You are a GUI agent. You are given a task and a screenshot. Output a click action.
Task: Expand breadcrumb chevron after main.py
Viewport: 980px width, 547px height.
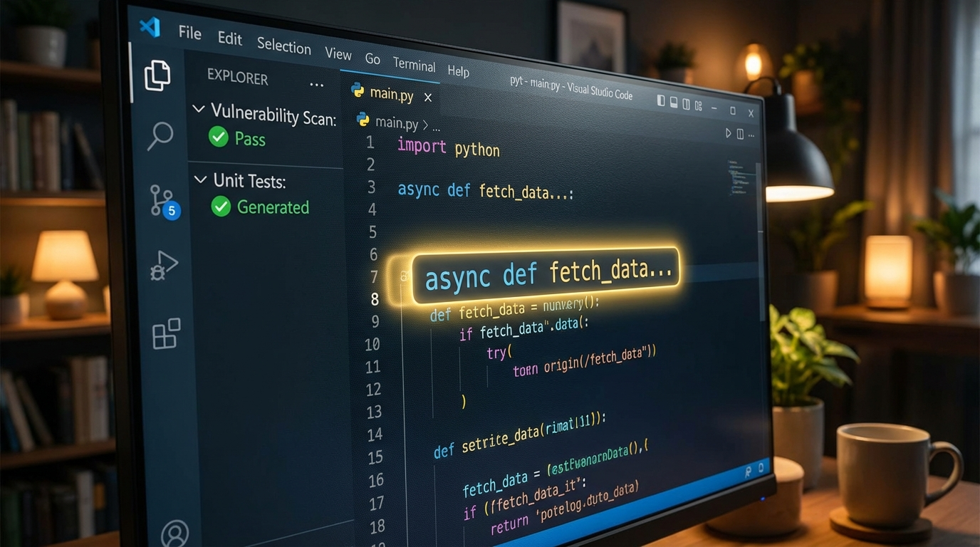(x=425, y=125)
